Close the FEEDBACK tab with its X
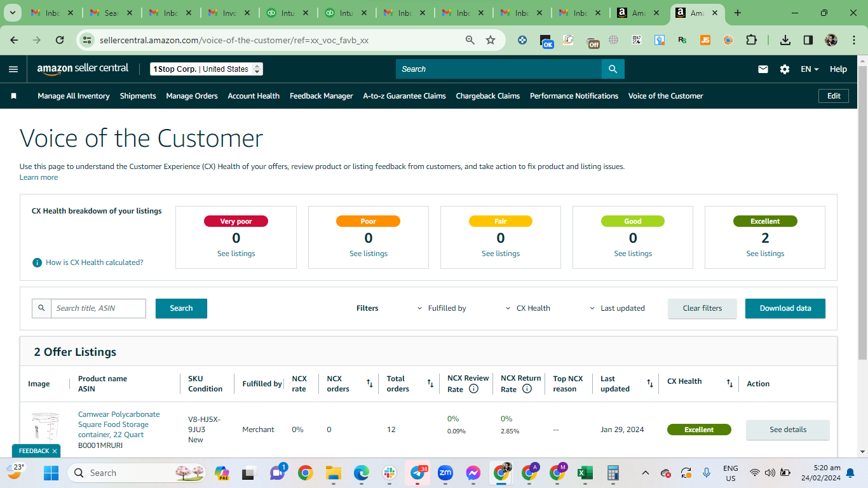 [55, 451]
